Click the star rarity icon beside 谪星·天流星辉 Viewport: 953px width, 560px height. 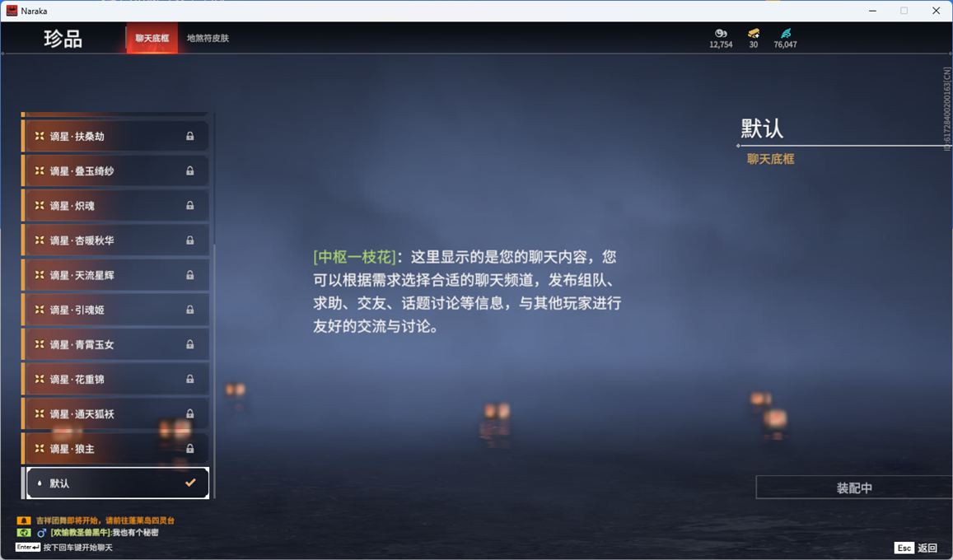point(40,274)
